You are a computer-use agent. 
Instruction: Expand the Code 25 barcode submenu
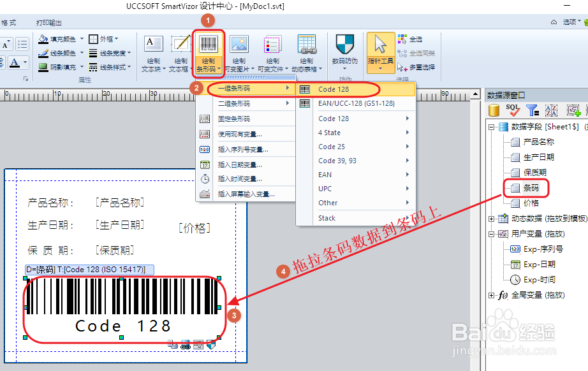click(x=356, y=147)
